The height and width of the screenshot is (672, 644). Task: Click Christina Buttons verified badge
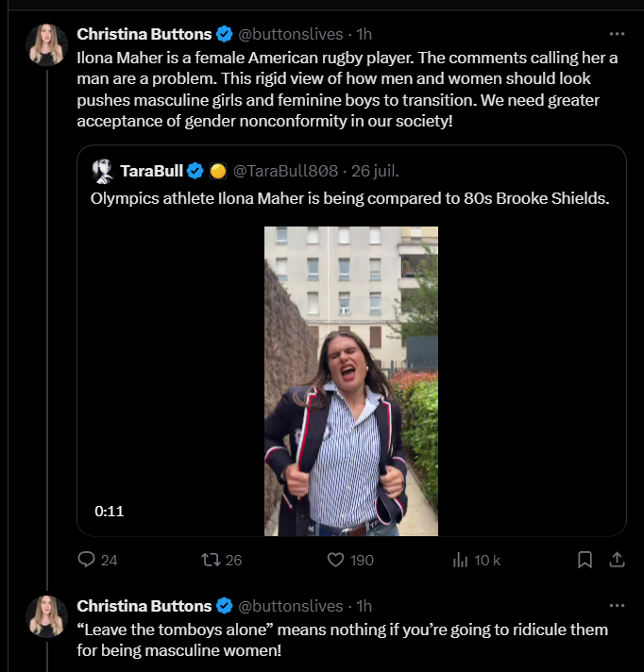pos(225,35)
